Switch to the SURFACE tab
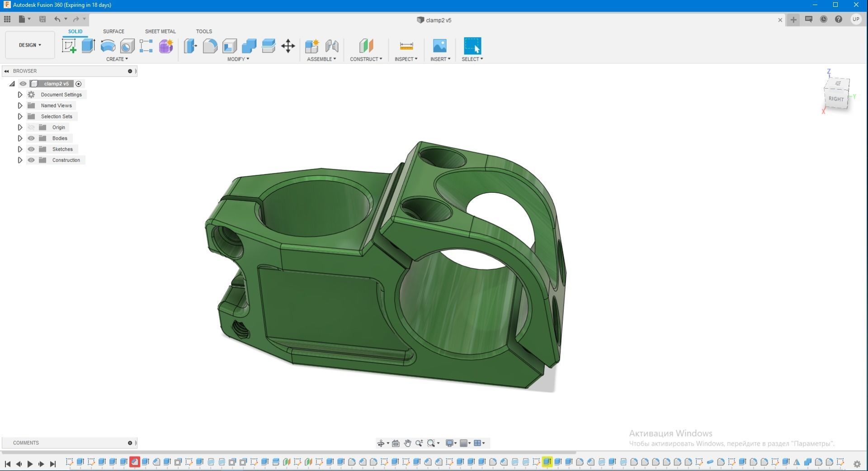The image size is (868, 471). click(113, 31)
